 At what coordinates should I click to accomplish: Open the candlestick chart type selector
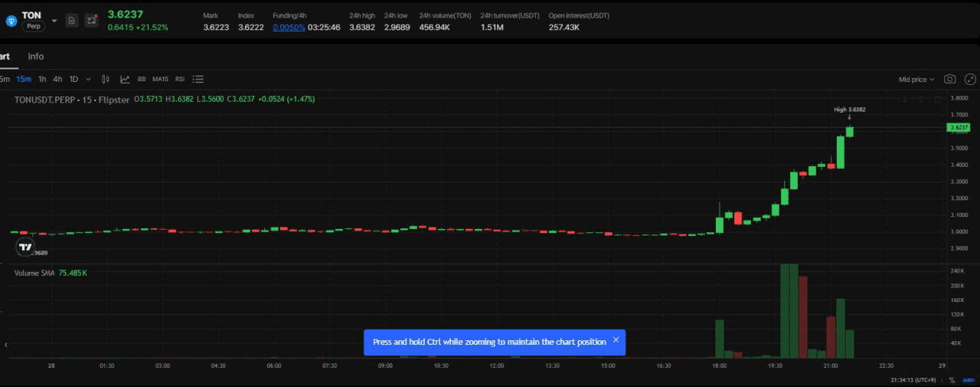(x=106, y=79)
